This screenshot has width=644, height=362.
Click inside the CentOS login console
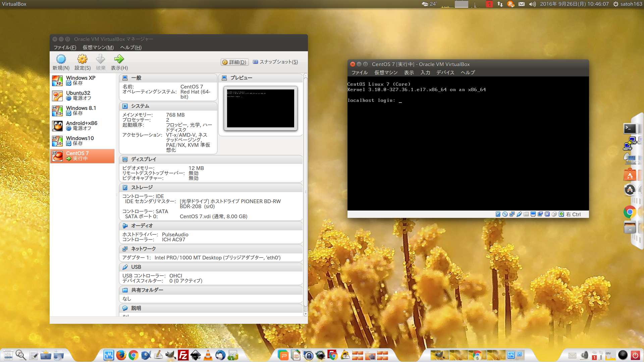click(468, 143)
